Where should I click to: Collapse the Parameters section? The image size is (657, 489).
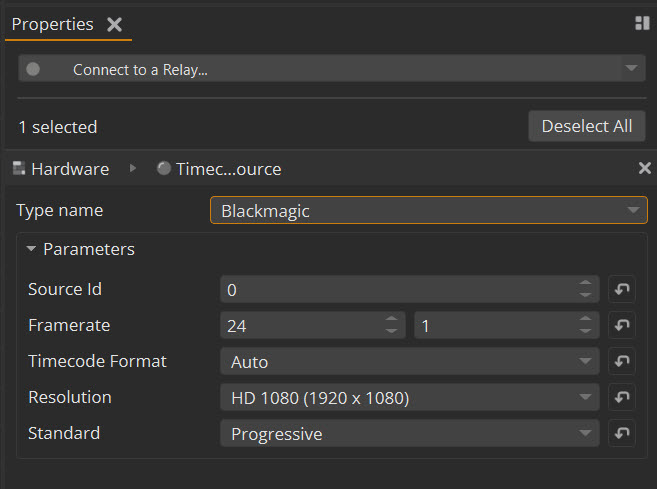[x=32, y=249]
